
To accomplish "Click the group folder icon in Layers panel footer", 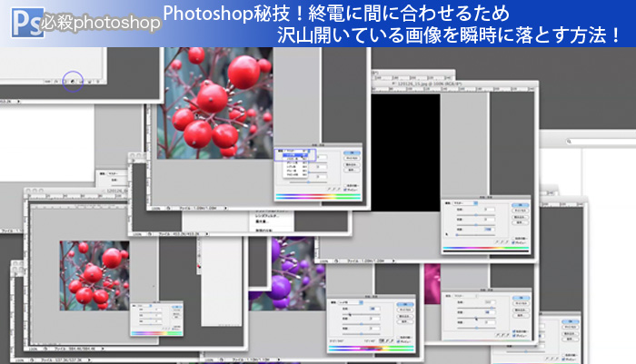I will click(x=81, y=82).
